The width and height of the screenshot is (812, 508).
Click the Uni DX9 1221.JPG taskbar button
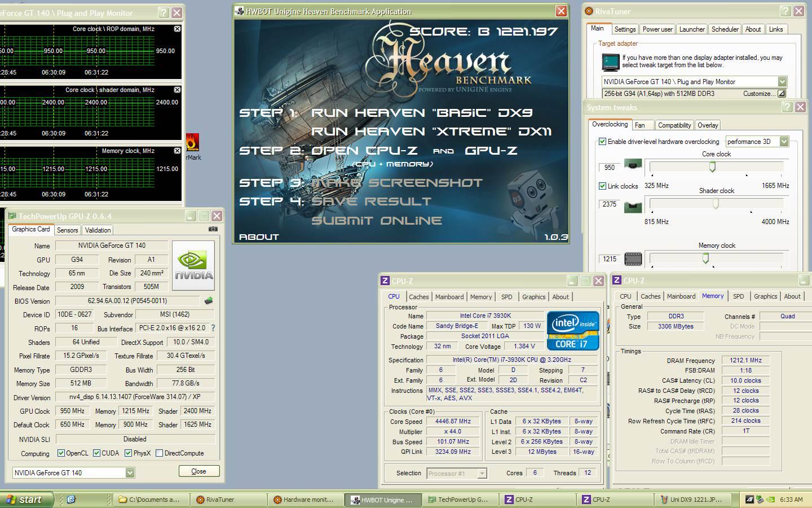(693, 500)
